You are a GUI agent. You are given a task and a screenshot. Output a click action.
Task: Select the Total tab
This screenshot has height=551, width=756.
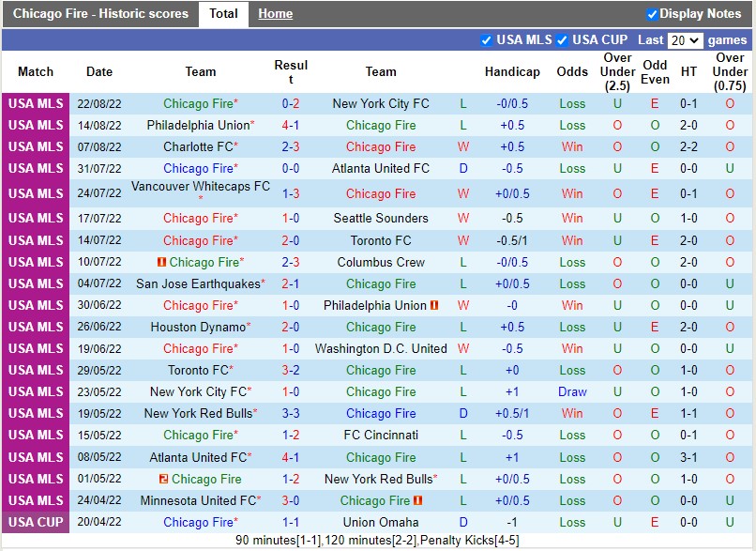click(223, 14)
